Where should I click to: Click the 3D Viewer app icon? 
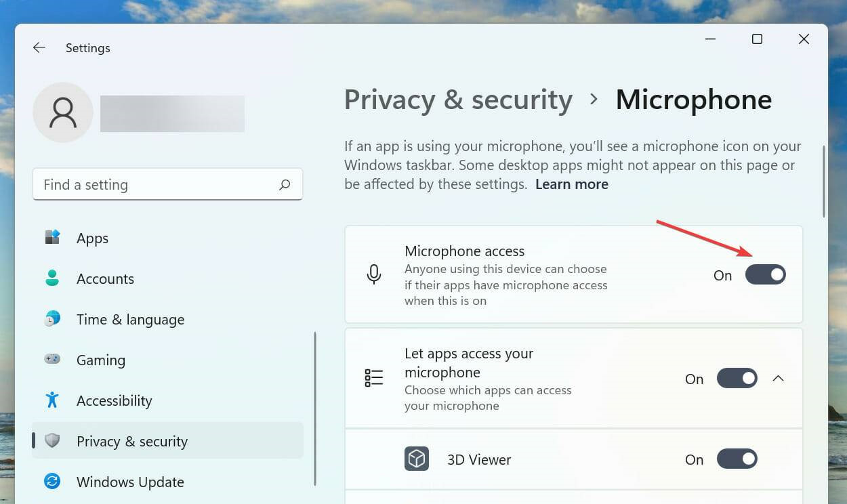point(417,459)
